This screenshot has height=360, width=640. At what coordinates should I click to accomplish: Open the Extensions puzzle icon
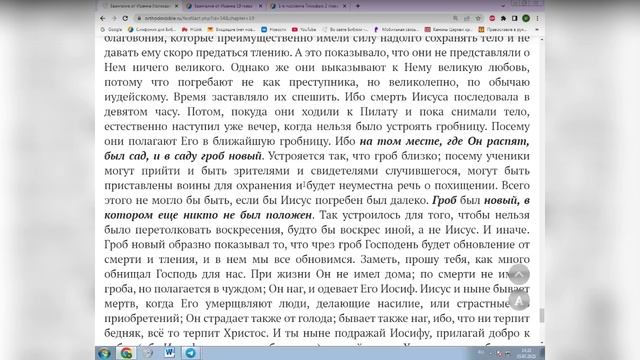tap(504, 18)
